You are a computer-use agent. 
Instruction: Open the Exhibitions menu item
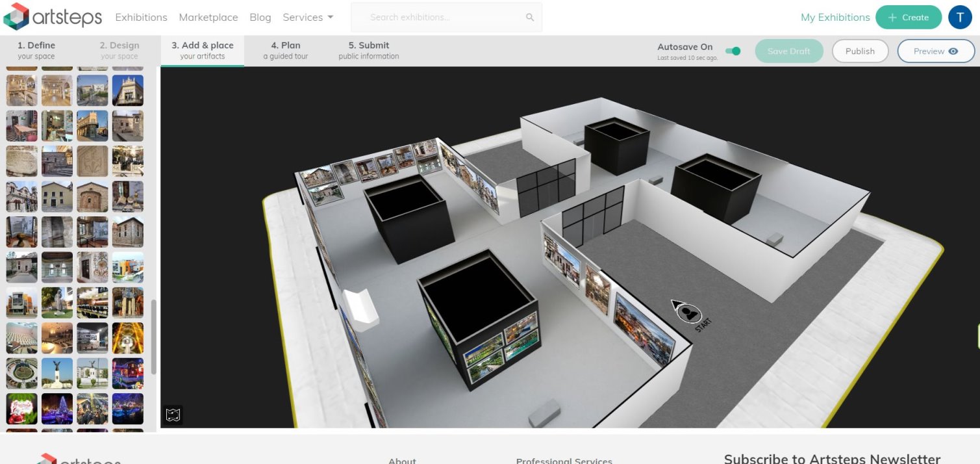(141, 18)
